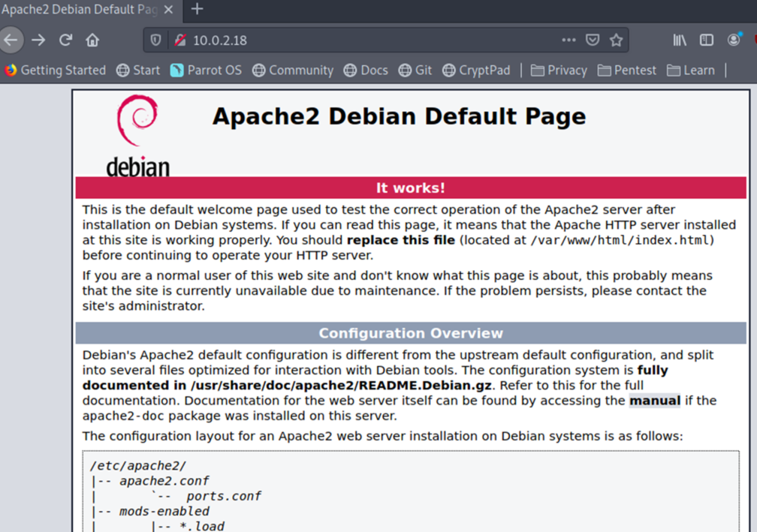Open Firefox account icon
757x532 pixels.
tap(734, 40)
